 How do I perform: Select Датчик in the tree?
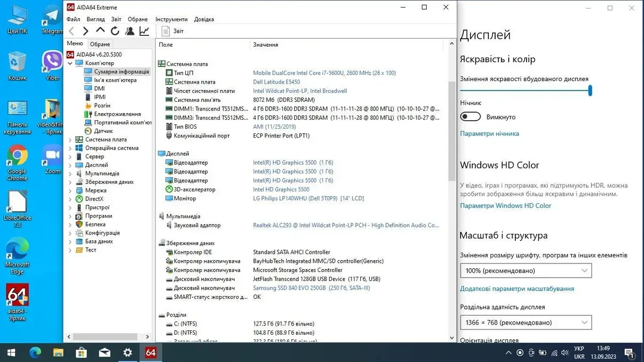103,131
